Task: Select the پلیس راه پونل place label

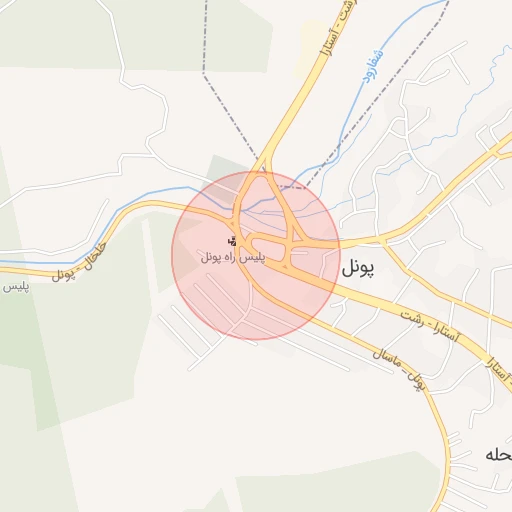Action: (x=233, y=257)
